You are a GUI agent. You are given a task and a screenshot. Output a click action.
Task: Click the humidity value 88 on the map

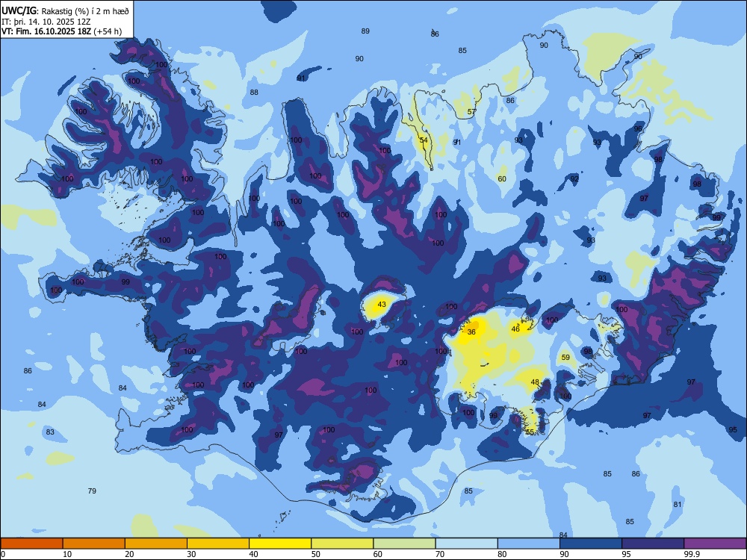(x=254, y=92)
